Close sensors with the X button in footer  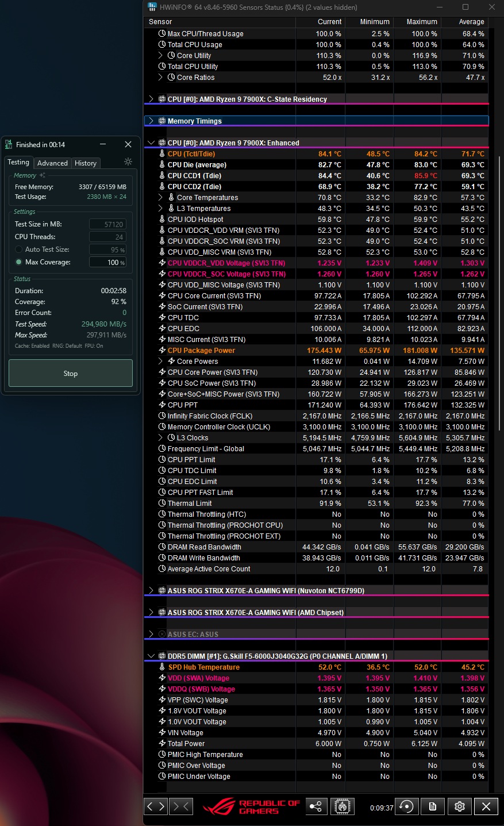(x=486, y=806)
